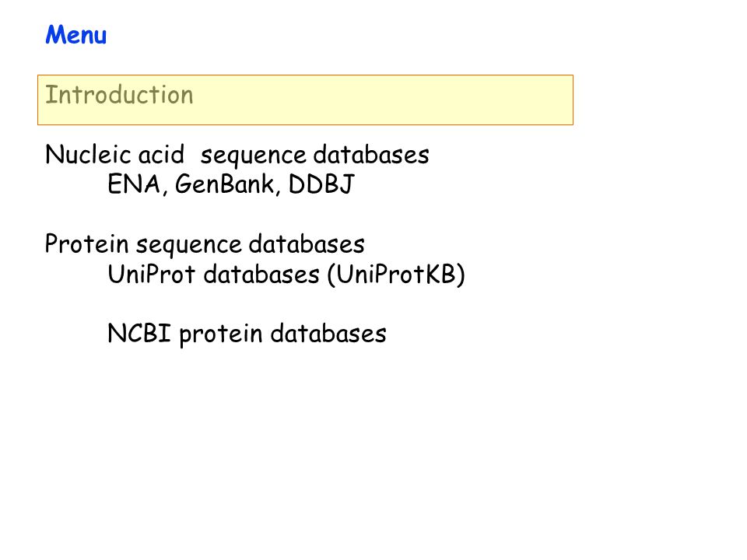Click the "(UniProtKB)" text

(x=396, y=275)
